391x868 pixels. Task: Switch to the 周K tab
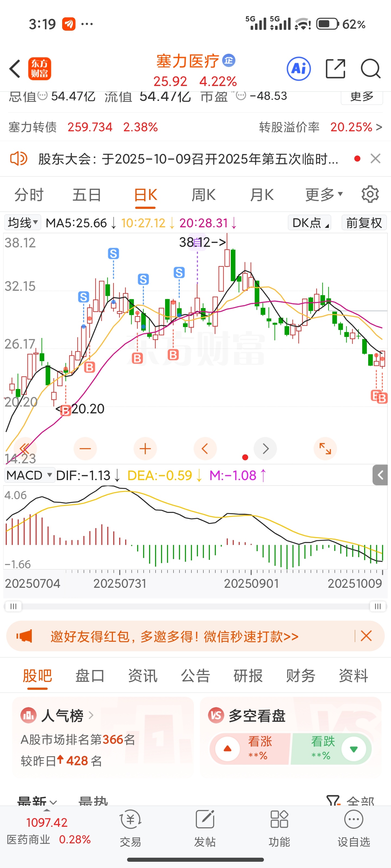[x=203, y=195]
